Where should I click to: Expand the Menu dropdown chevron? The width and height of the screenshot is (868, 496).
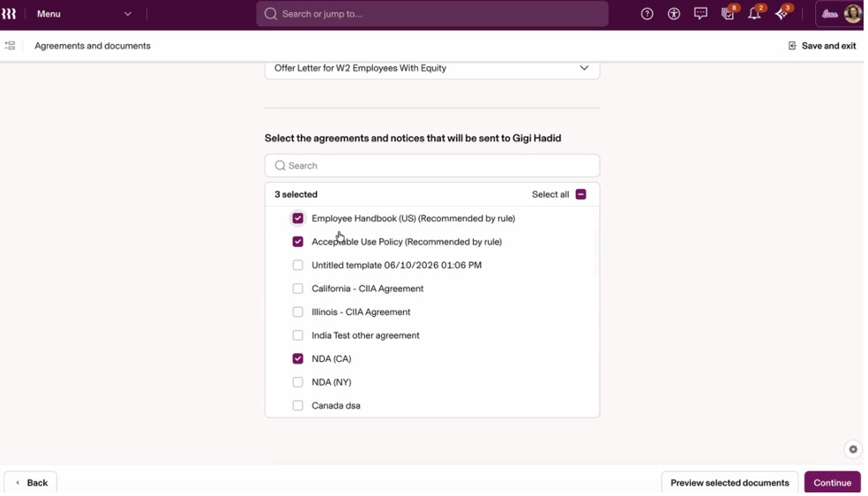coord(128,14)
